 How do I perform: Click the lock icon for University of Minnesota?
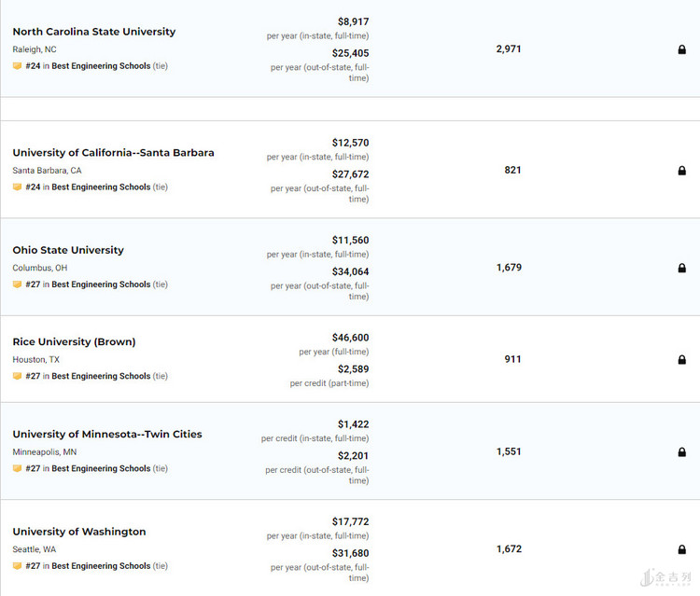click(682, 451)
